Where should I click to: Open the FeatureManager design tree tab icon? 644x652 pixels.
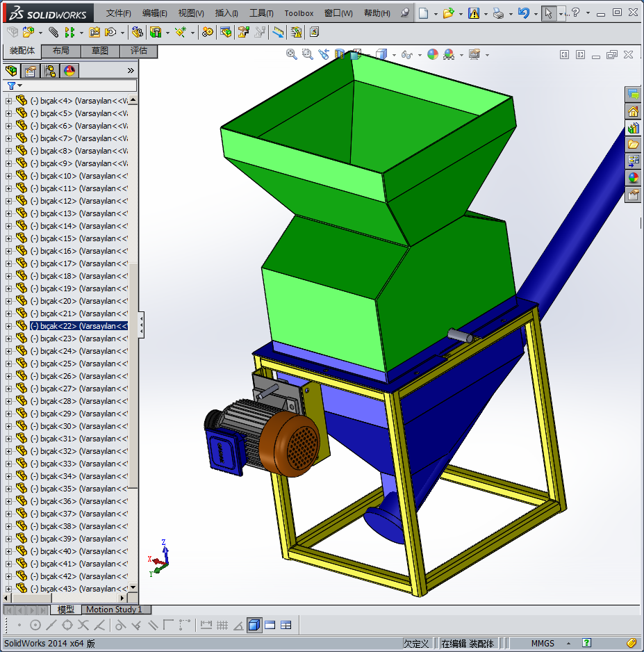(12, 71)
